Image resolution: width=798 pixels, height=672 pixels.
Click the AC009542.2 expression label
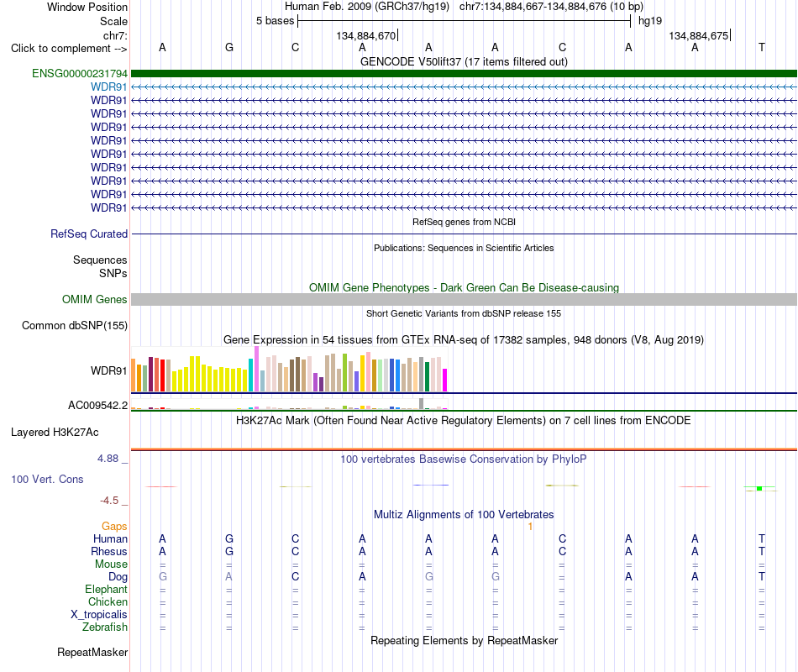[97, 405]
